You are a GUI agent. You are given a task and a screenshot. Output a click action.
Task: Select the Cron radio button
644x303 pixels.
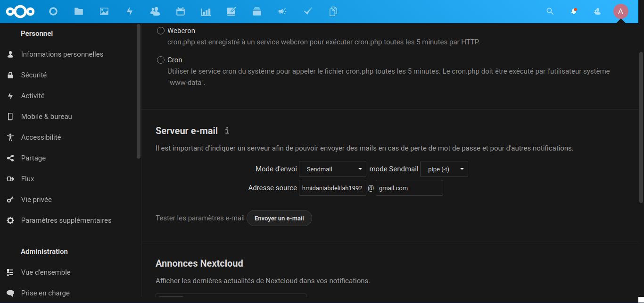tap(161, 60)
